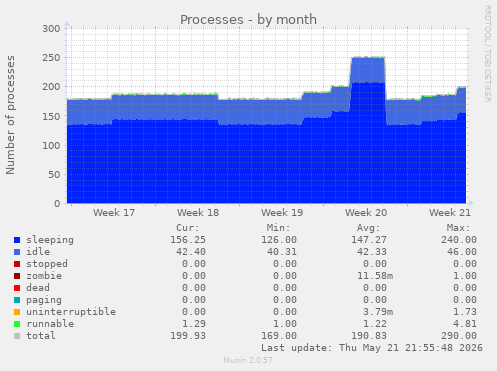Click the total legend gray swatch
The height and width of the screenshot is (371, 497).
17,336
